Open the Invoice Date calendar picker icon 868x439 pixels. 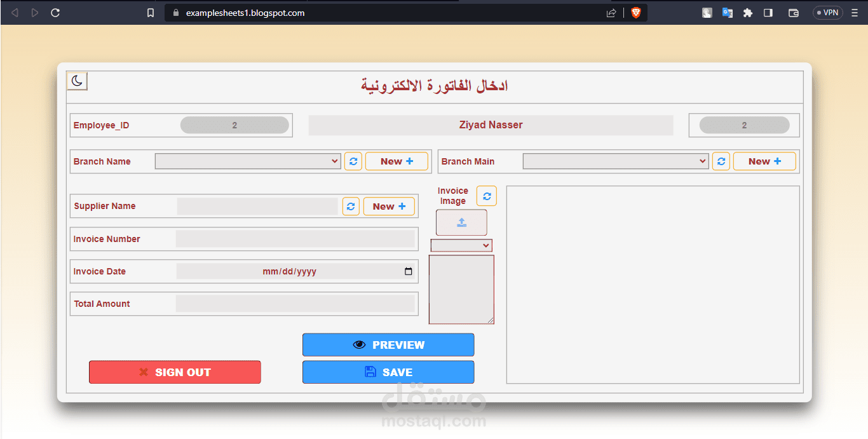(408, 271)
